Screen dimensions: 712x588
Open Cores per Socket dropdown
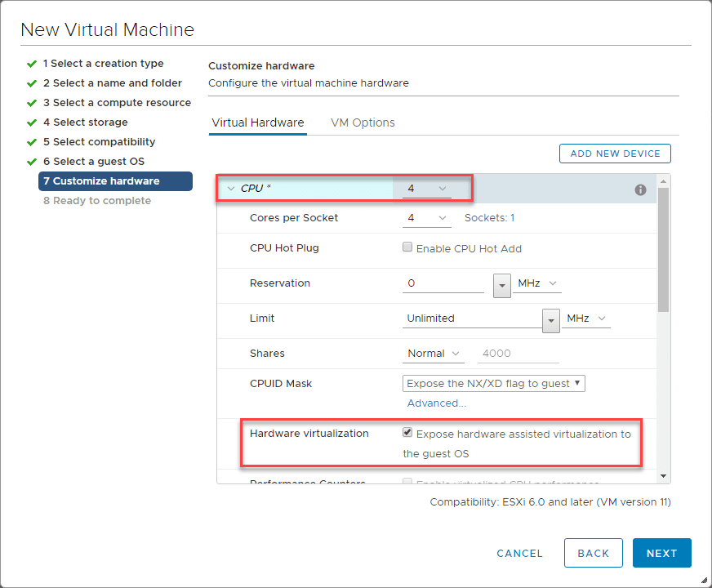point(426,218)
